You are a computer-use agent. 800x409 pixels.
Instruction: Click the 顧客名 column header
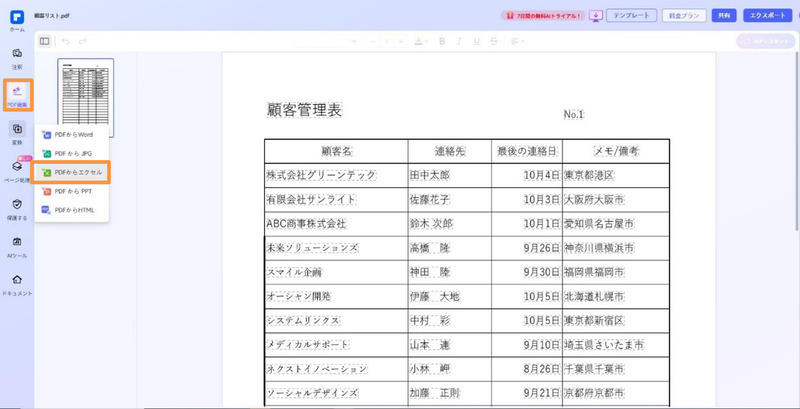pyautogui.click(x=336, y=151)
